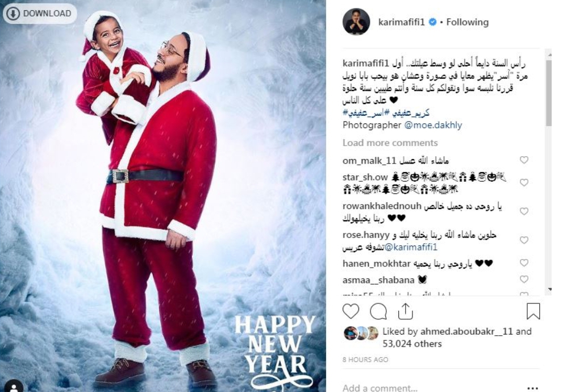The height and width of the screenshot is (392, 567).
Task: Share the post via share icon
Action: coord(405,311)
